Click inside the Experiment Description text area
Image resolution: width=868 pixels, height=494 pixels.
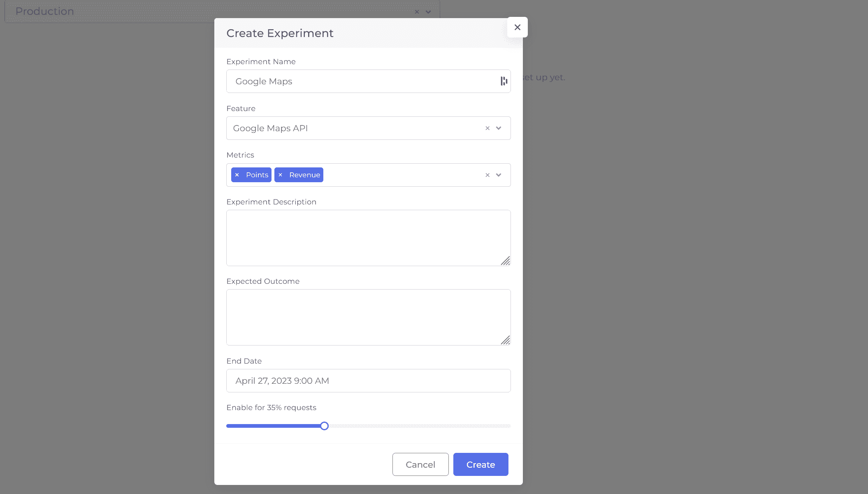point(368,238)
